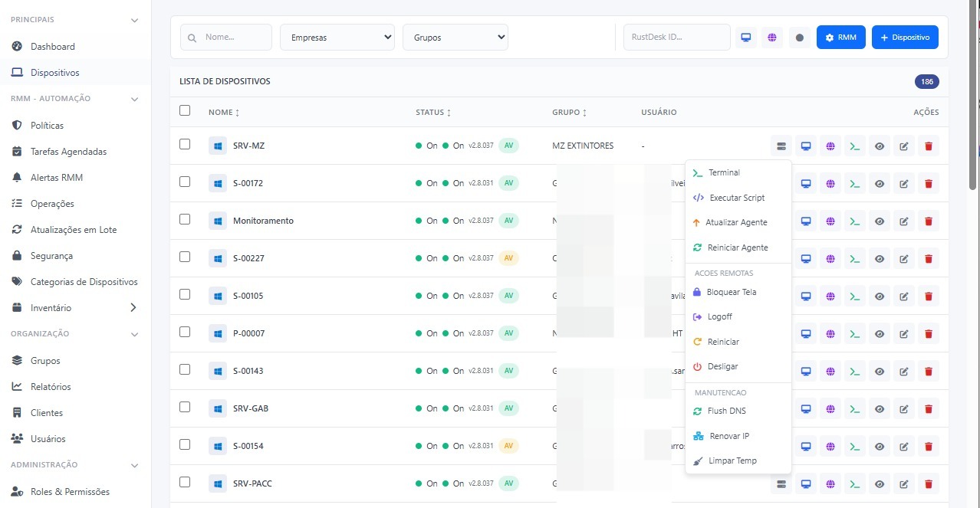Screen dimensions: 980x508
Task: Click the green AV badge for SRV-MZ
Action: [x=508, y=146]
